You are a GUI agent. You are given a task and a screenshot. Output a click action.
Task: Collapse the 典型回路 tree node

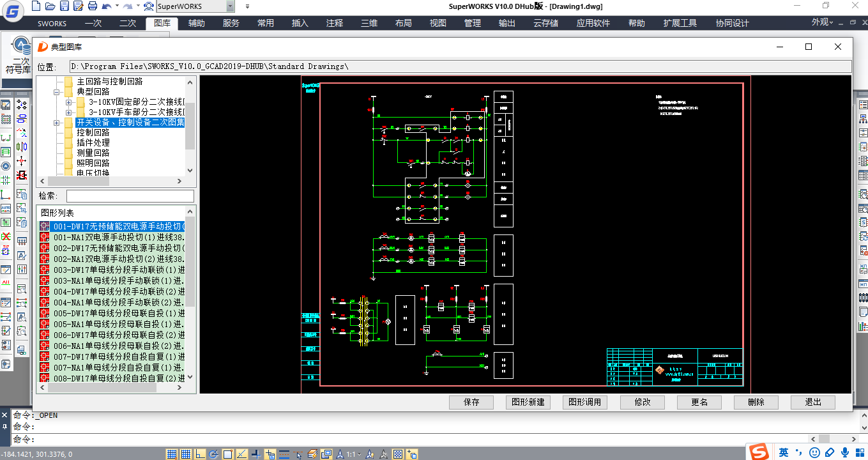pos(57,92)
